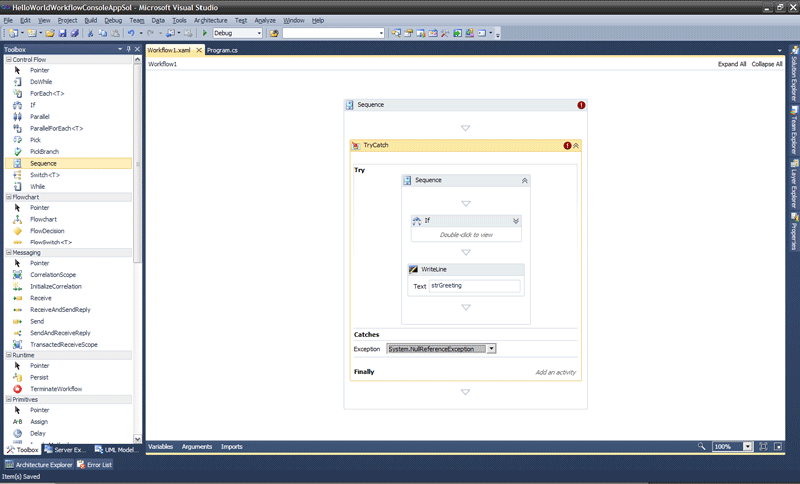The width and height of the screenshot is (800, 484).
Task: Open the Error List panel
Action: tap(94, 465)
